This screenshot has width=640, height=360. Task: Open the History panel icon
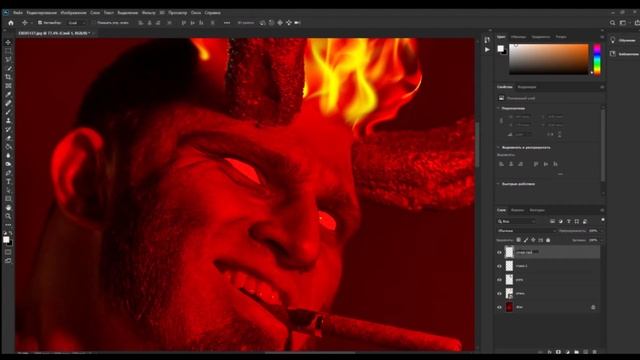point(487,40)
